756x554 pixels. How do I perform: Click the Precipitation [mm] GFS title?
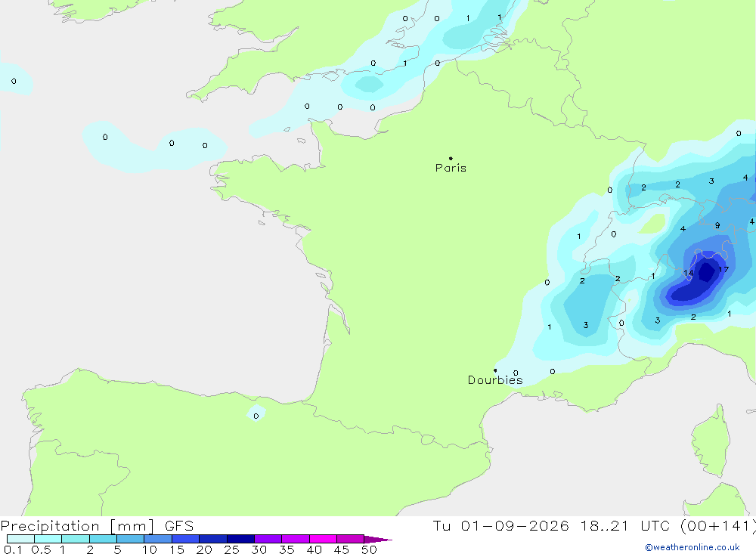pos(97,525)
